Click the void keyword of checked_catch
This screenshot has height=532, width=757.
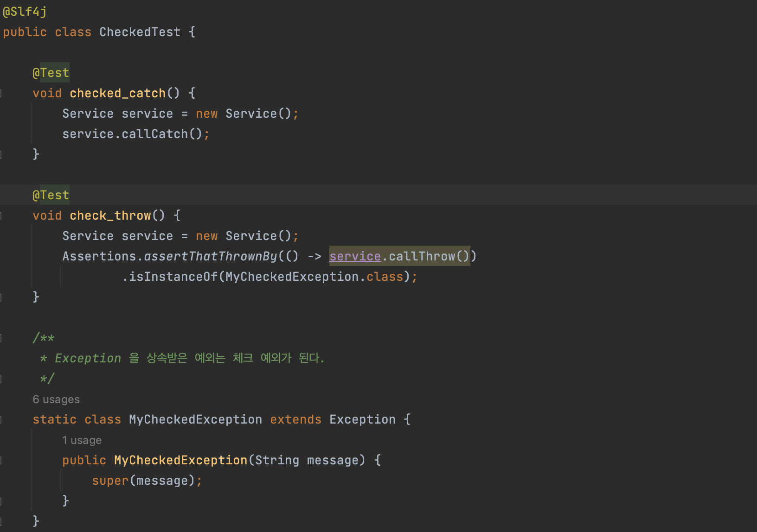point(47,93)
